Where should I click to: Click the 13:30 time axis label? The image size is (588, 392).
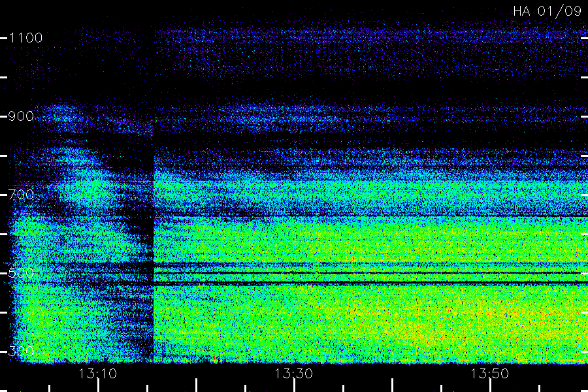pos(293,374)
